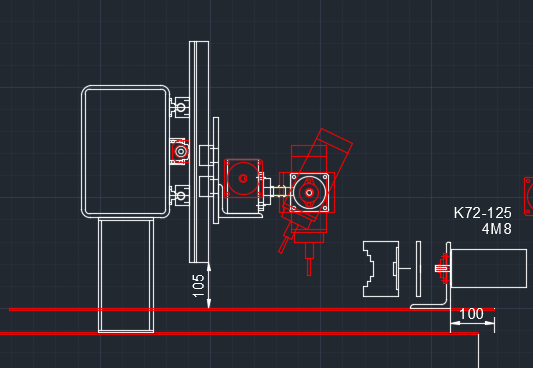Select the L-shaped angle bracket under right motor
Screen dimensions: 533x368
[x=431, y=276]
